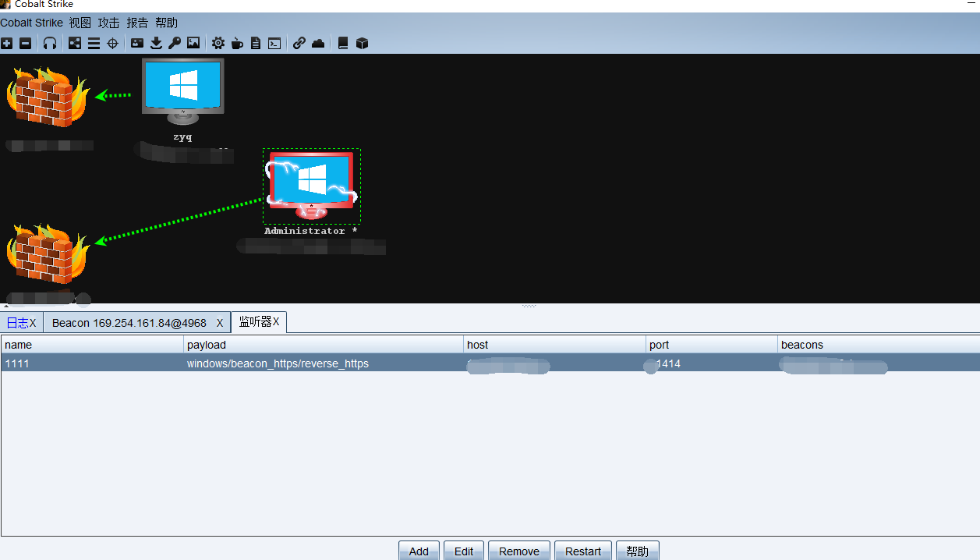The width and height of the screenshot is (980, 560).
Task: Click the Remove listener button
Action: [x=519, y=551]
